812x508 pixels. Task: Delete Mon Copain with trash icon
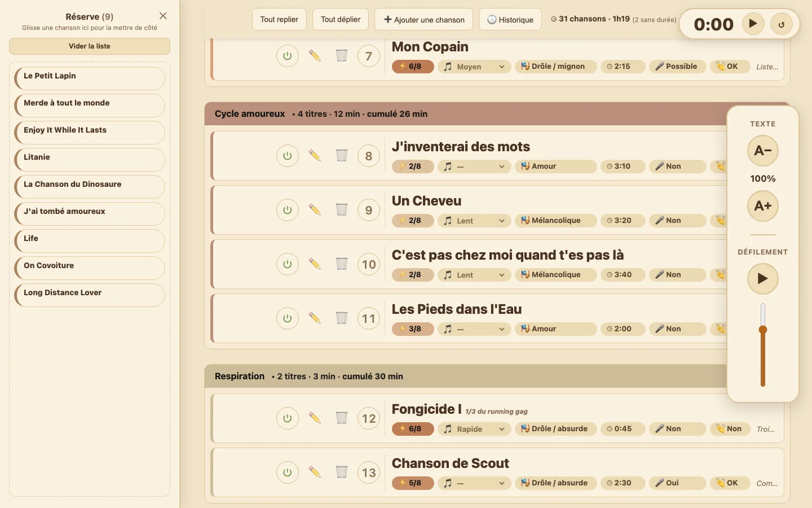click(342, 56)
